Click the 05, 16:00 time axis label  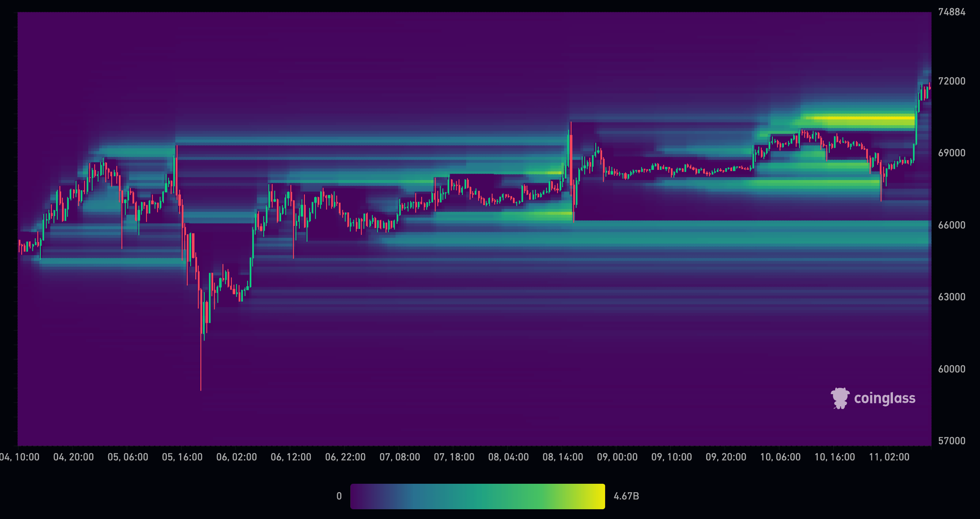(182, 457)
